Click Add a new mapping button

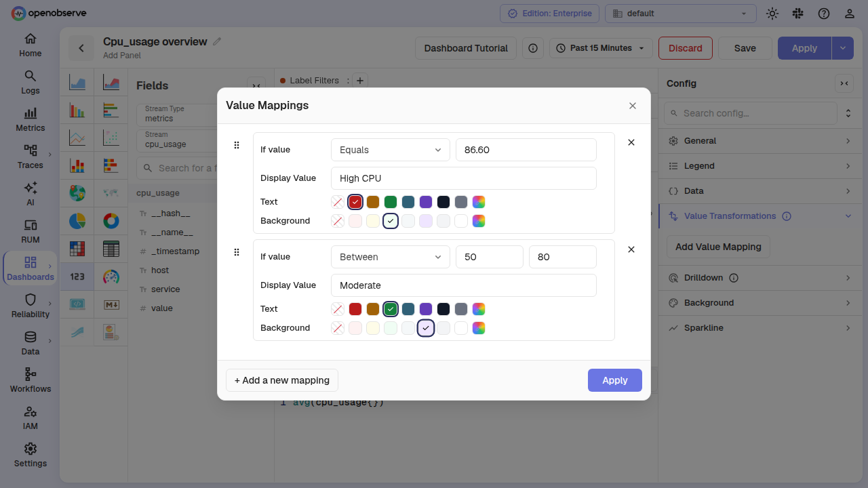tap(282, 380)
